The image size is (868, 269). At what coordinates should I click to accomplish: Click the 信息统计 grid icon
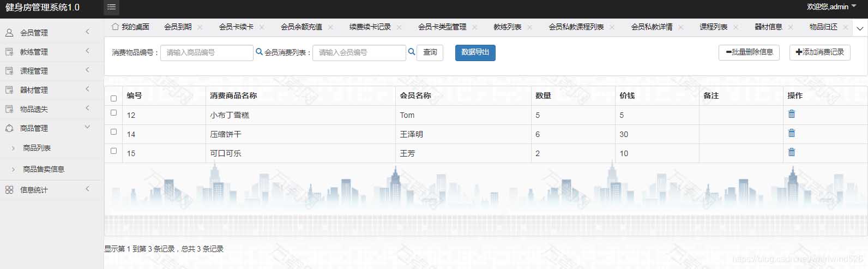click(x=9, y=190)
